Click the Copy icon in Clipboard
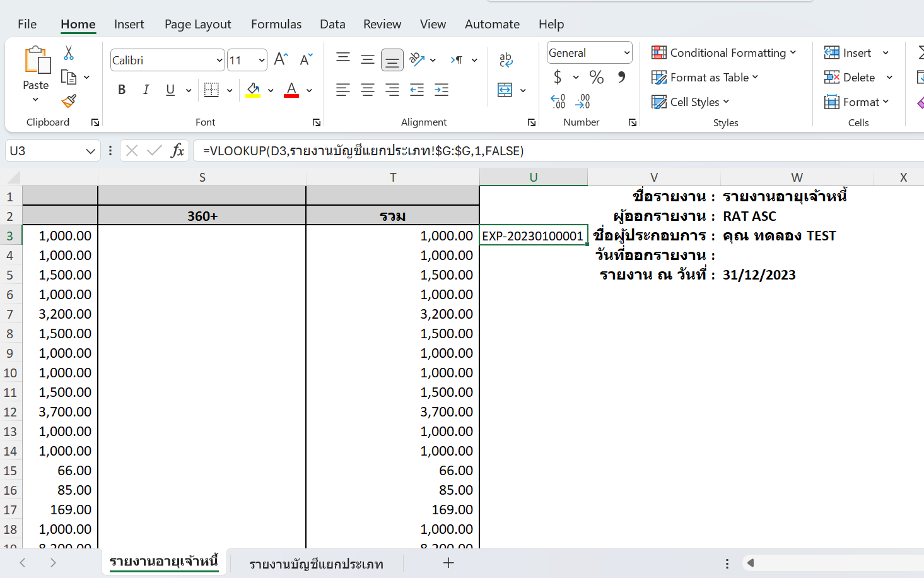924x578 pixels. (69, 77)
